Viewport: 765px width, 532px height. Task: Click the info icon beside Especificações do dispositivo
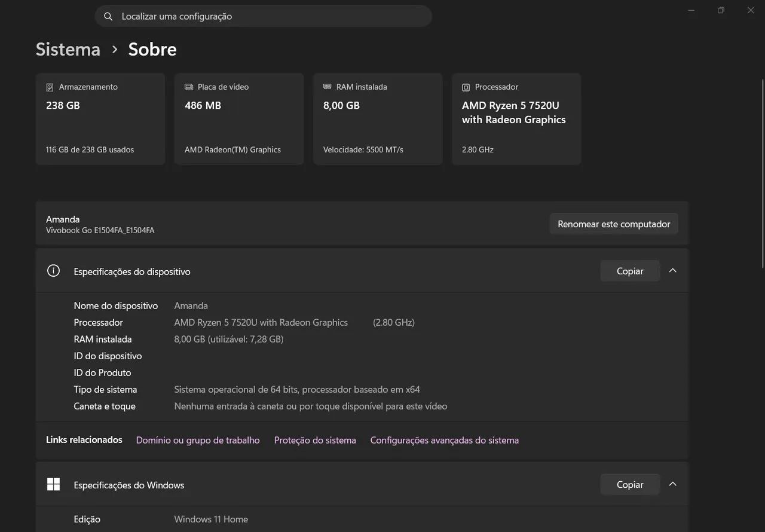pyautogui.click(x=53, y=271)
